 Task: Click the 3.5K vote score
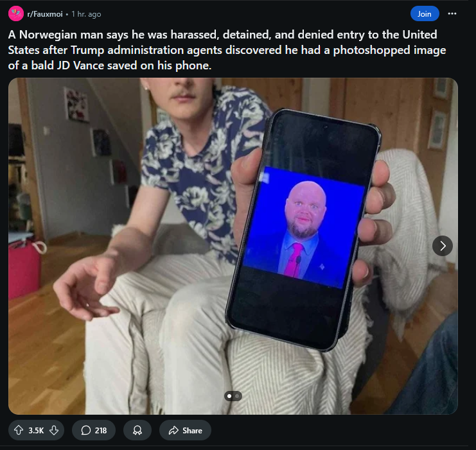(36, 431)
